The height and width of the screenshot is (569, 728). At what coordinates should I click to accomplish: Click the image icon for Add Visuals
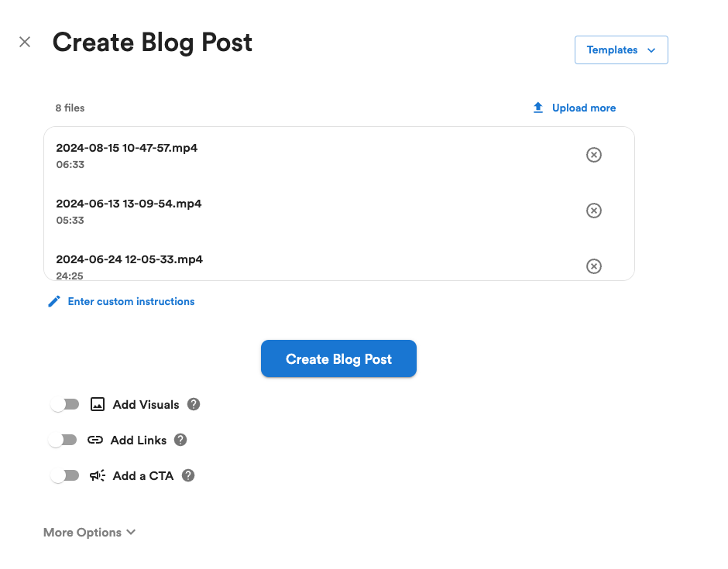click(x=98, y=404)
